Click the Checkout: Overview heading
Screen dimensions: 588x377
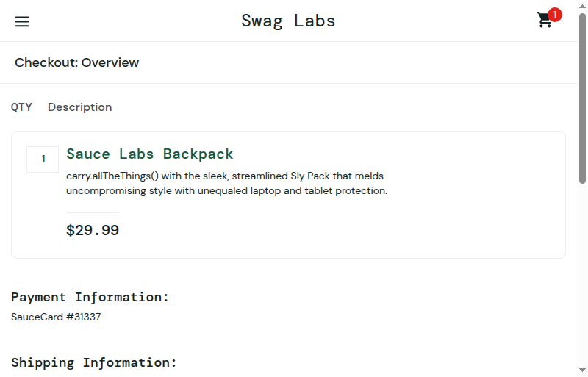77,62
